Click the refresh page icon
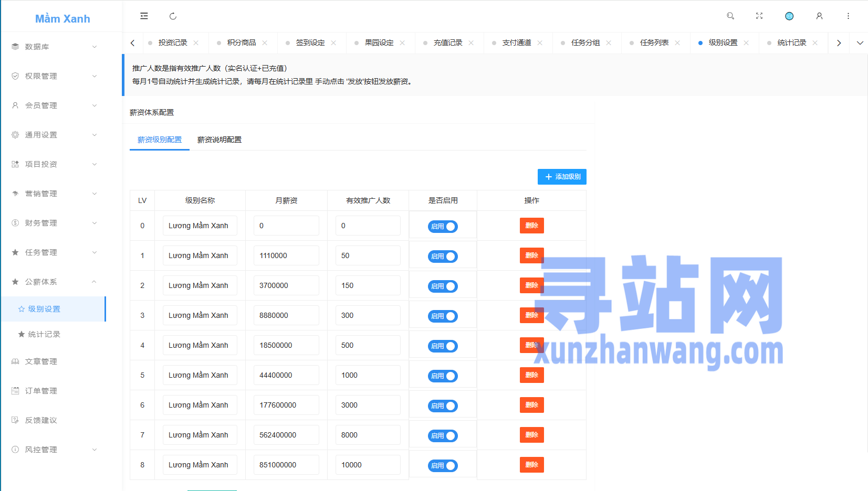This screenshot has width=868, height=491. 173,16
